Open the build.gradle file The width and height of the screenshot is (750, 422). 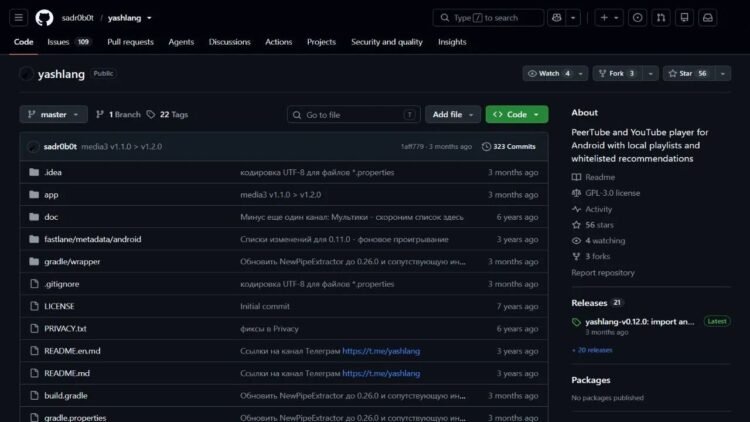tap(66, 396)
